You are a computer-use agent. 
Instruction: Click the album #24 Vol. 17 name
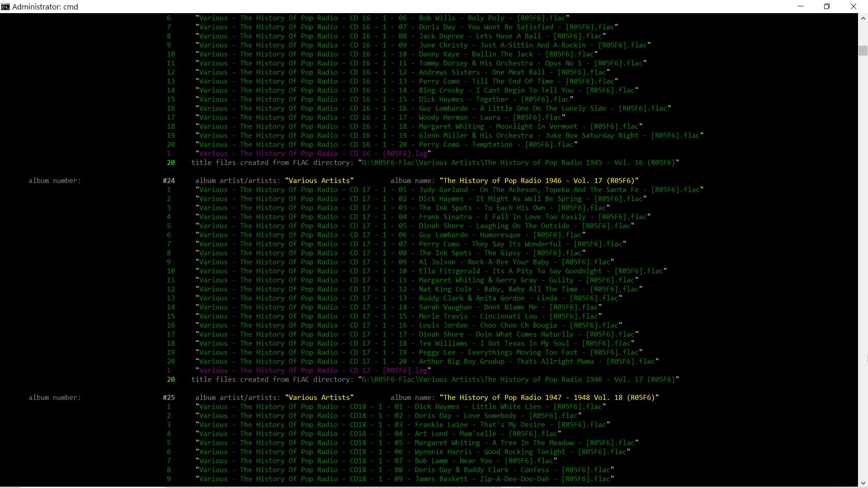(x=538, y=181)
